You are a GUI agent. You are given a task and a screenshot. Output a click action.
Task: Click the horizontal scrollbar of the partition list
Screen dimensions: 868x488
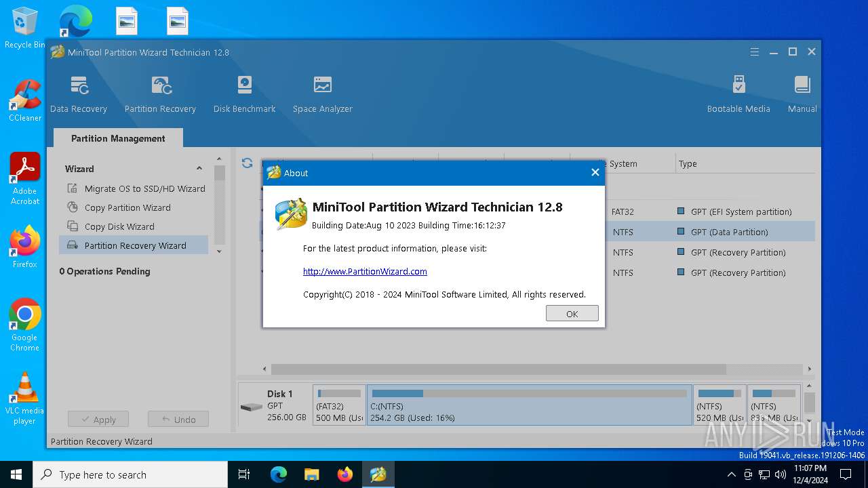pyautogui.click(x=498, y=369)
